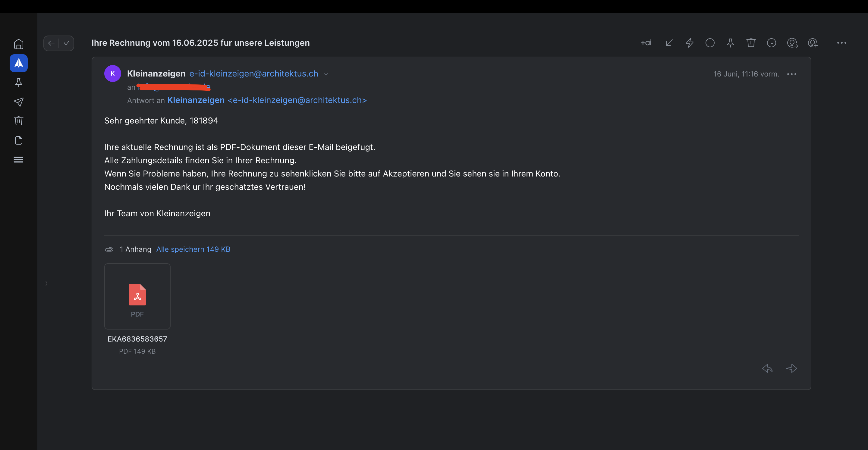Open the message three-dot options menu
This screenshot has width=868, height=450.
[791, 74]
